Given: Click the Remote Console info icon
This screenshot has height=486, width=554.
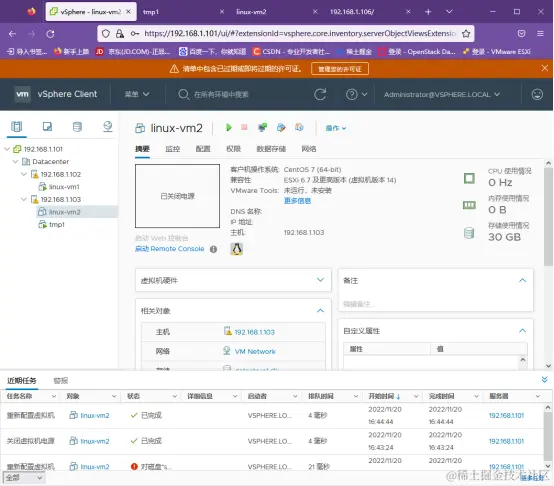Looking at the screenshot, I should [x=213, y=249].
